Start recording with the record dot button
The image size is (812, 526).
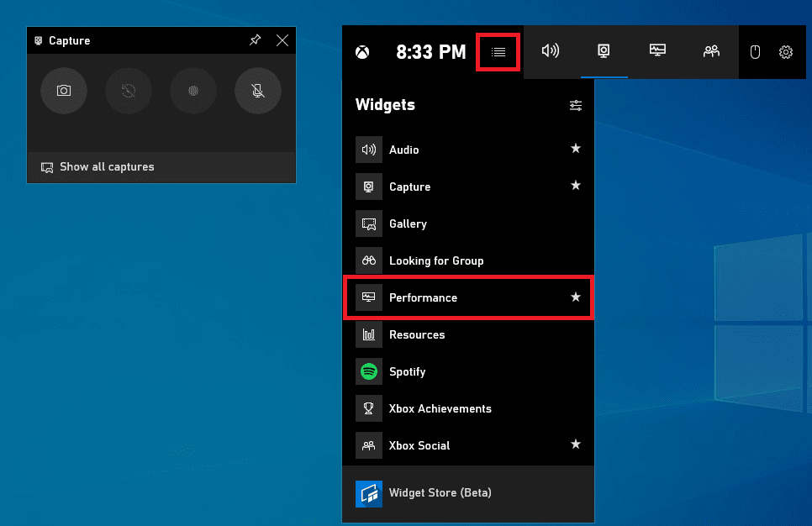point(193,91)
